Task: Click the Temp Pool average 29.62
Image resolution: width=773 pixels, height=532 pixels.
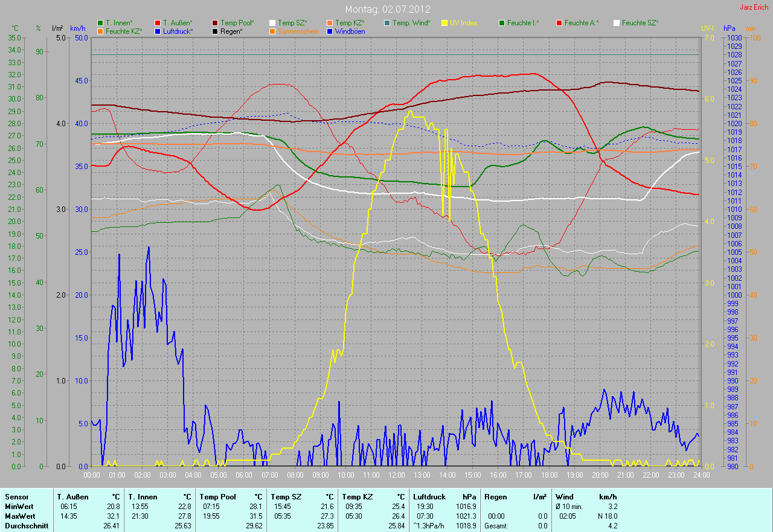Action: point(254,526)
